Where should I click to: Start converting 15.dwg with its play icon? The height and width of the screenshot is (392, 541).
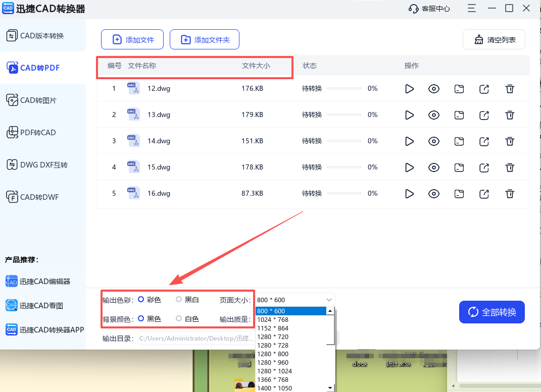(409, 167)
